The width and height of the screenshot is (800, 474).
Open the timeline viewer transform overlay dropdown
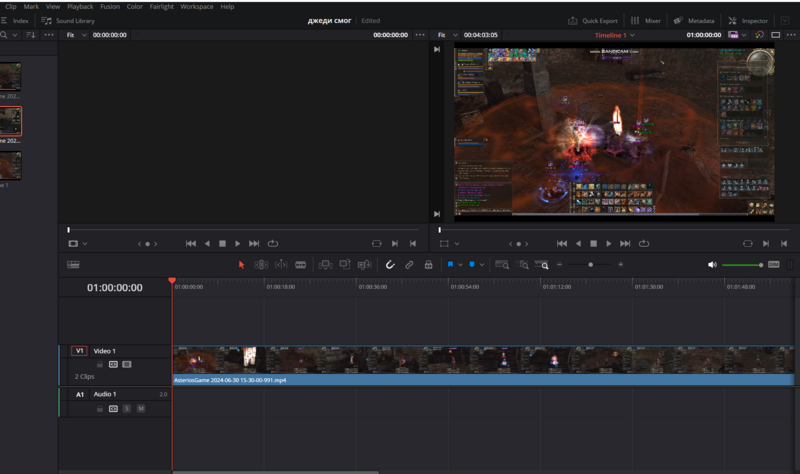(457, 244)
